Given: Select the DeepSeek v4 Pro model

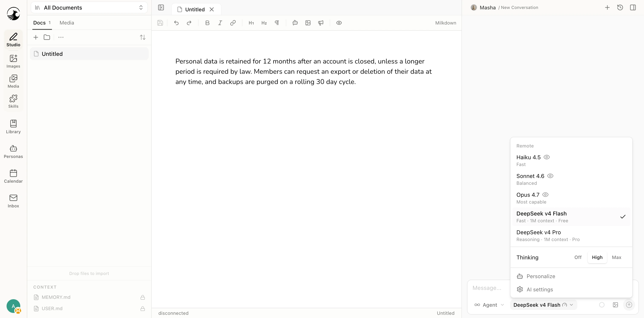Looking at the screenshot, I should click(571, 236).
